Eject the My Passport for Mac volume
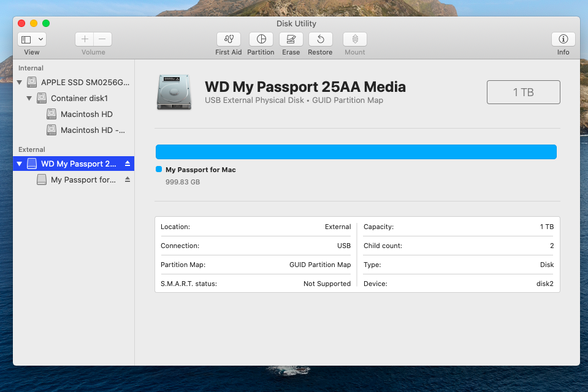This screenshot has height=392, width=588. coord(128,179)
